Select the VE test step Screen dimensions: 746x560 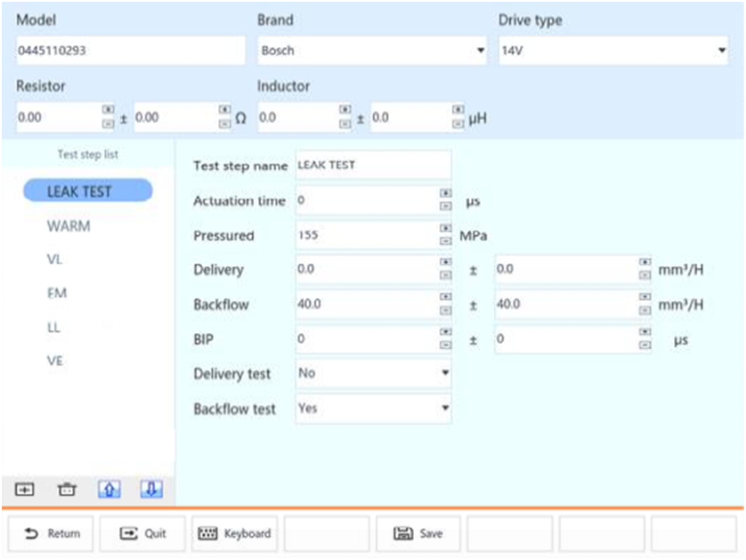point(55,361)
